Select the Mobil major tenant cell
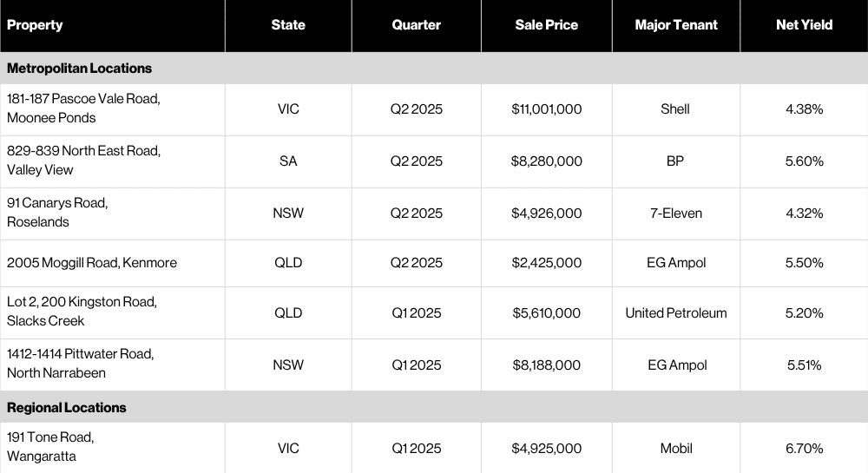 click(675, 449)
